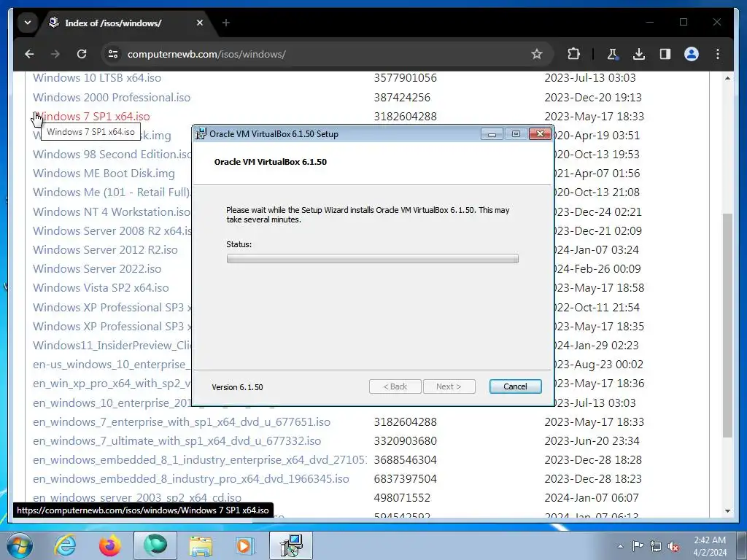The width and height of the screenshot is (747, 560).
Task: Open the browser extensions puzzle icon
Action: [573, 54]
